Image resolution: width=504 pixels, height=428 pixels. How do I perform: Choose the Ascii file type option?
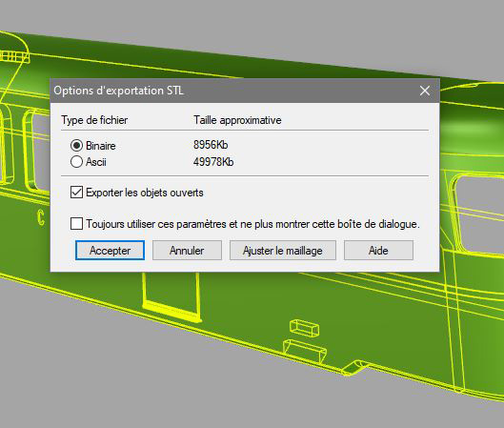pyautogui.click(x=76, y=162)
